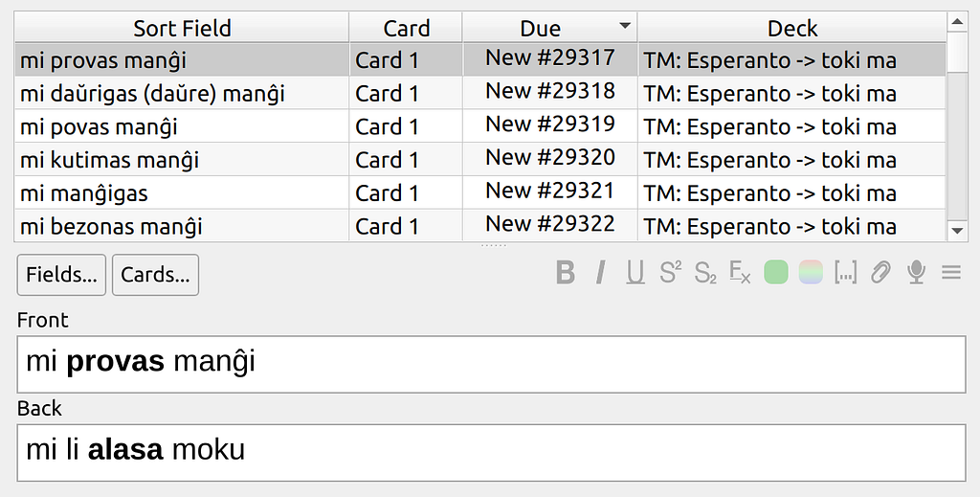Apply subscript formatting
Image resolution: width=980 pixels, height=497 pixels.
(x=705, y=273)
